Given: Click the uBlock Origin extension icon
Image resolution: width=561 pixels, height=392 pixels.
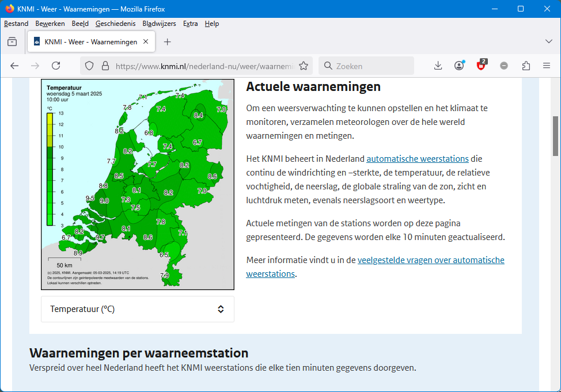Looking at the screenshot, I should click(x=481, y=66).
